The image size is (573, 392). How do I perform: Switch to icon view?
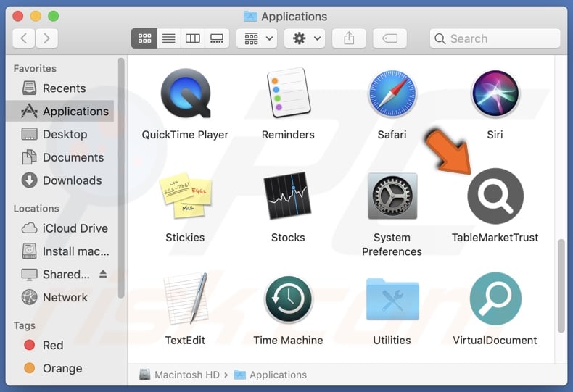pos(144,38)
